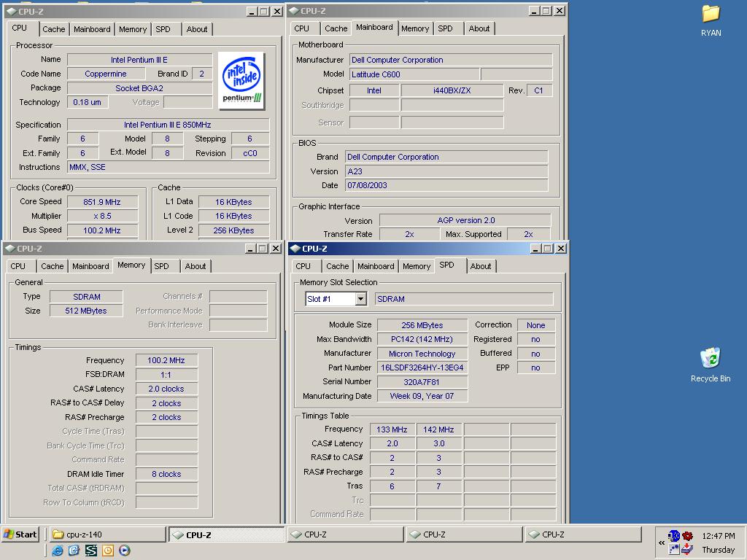
Task: Click the red gear tray icon
Action: [687, 536]
